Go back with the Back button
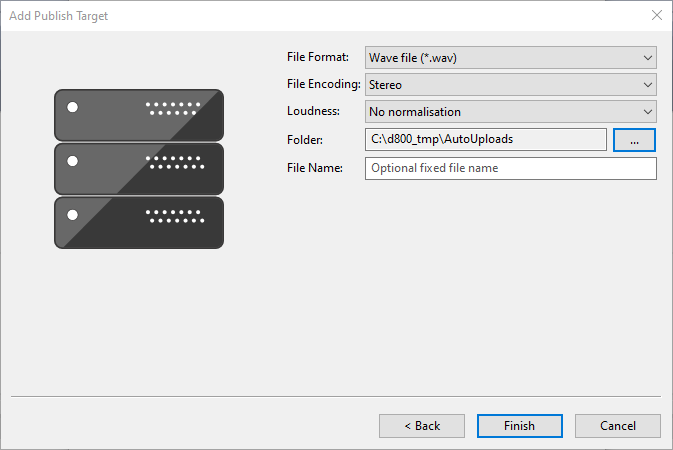673x450 pixels. click(422, 426)
